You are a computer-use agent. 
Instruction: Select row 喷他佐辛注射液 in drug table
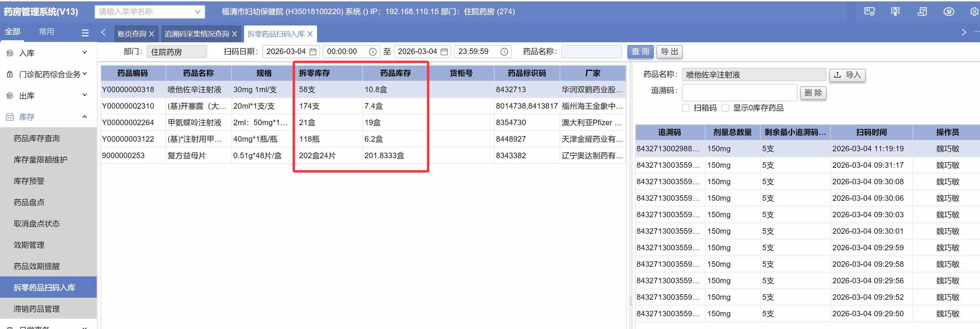pyautogui.click(x=363, y=90)
